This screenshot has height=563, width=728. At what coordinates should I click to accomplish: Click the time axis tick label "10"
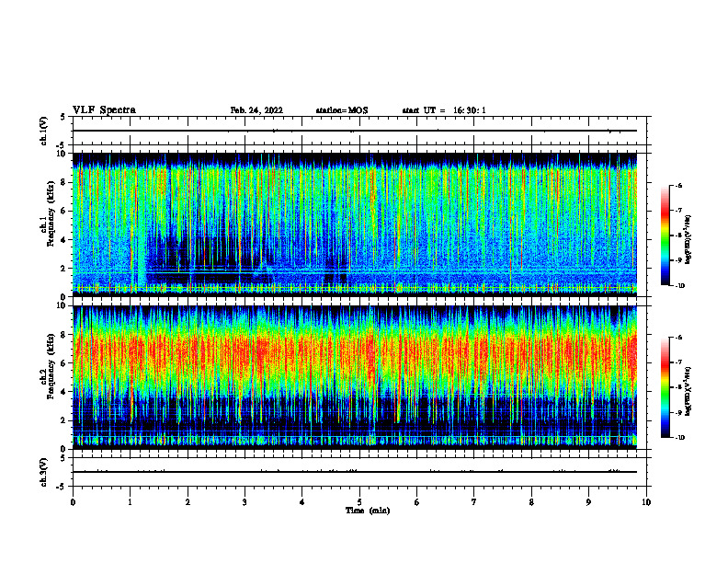tap(646, 502)
